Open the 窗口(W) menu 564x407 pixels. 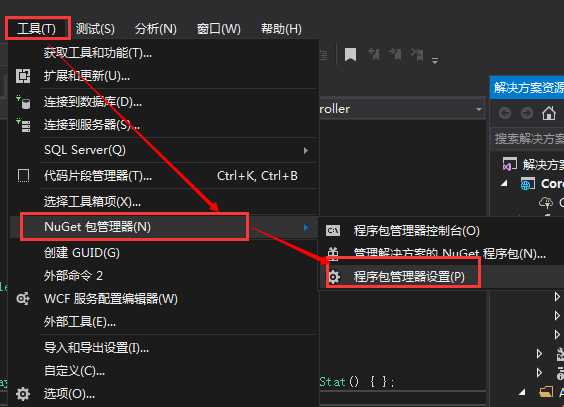219,29
